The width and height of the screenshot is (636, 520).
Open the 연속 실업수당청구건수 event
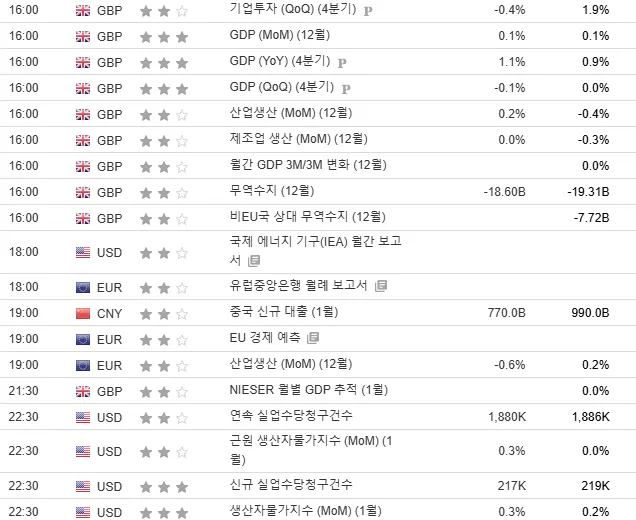(x=291, y=416)
